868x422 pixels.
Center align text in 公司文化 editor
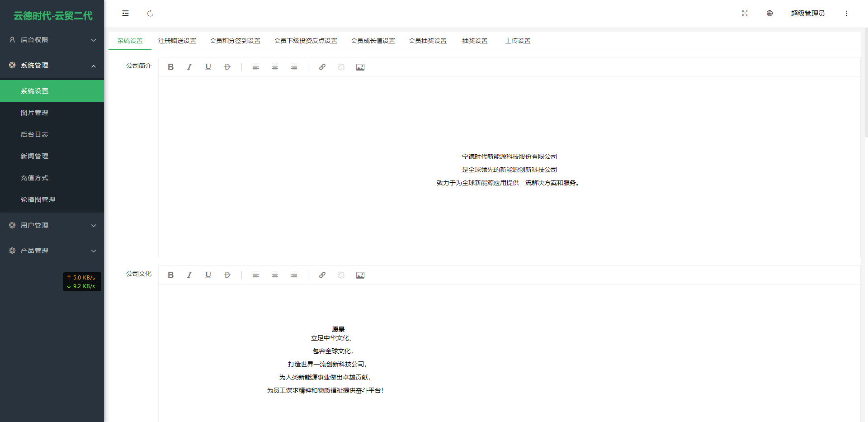click(x=275, y=275)
